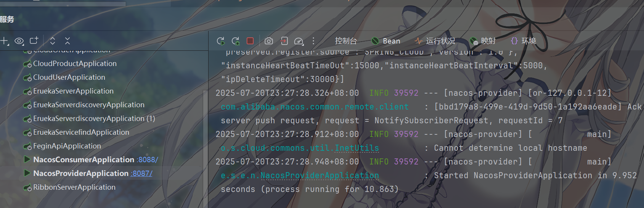Click the FeginApiApplication spring icon
644x208 pixels.
27,147
